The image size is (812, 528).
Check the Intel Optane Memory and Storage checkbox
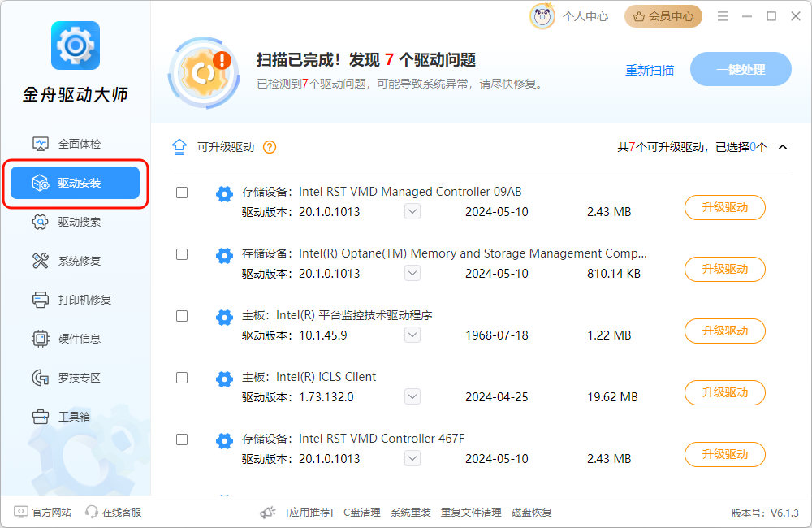click(182, 254)
